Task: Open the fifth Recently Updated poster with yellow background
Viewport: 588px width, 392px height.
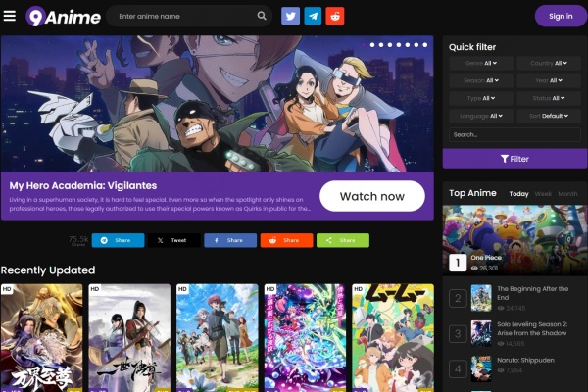Action: pyautogui.click(x=393, y=338)
